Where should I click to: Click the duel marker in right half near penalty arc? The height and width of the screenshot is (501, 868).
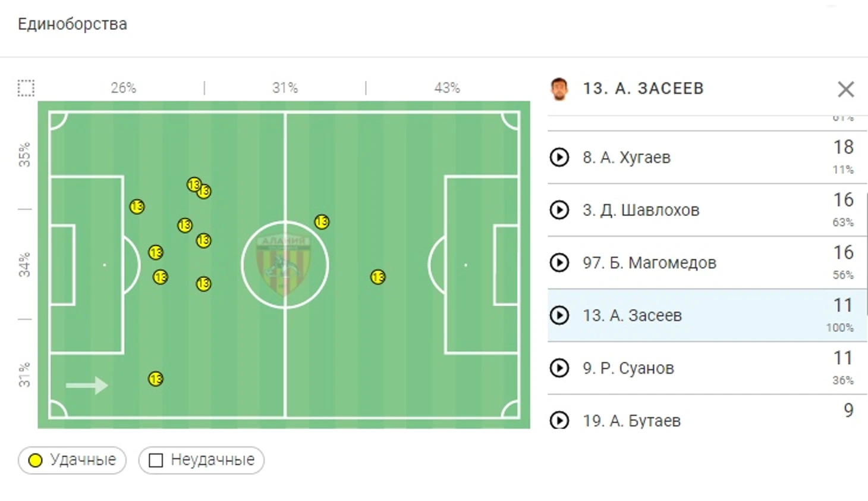(x=378, y=277)
